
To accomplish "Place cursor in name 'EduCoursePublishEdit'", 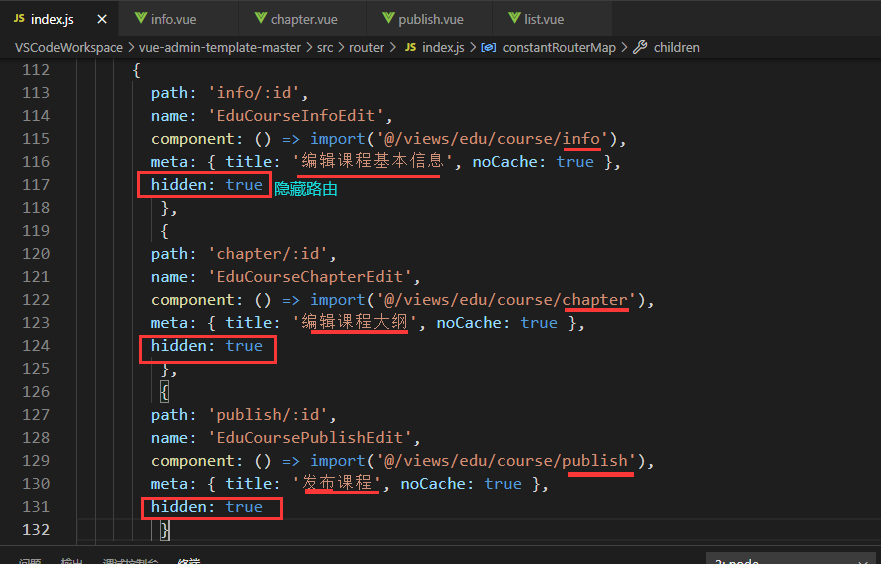I will coord(310,438).
